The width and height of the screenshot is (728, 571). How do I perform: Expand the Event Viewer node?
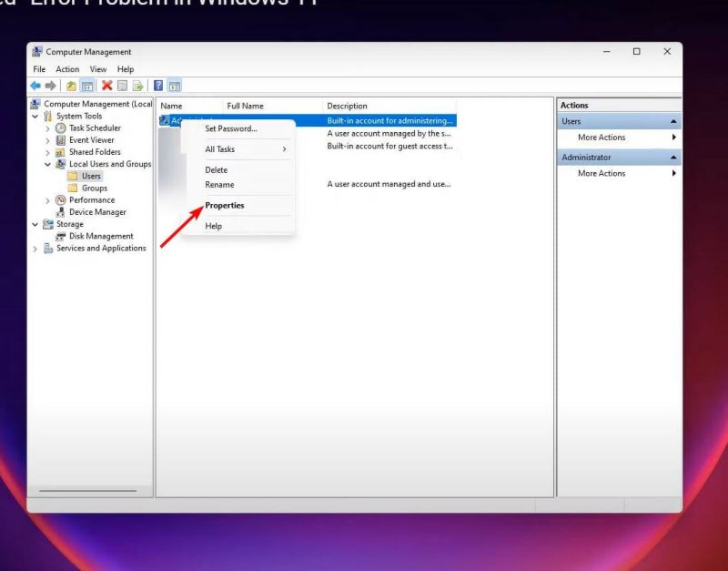click(48, 140)
